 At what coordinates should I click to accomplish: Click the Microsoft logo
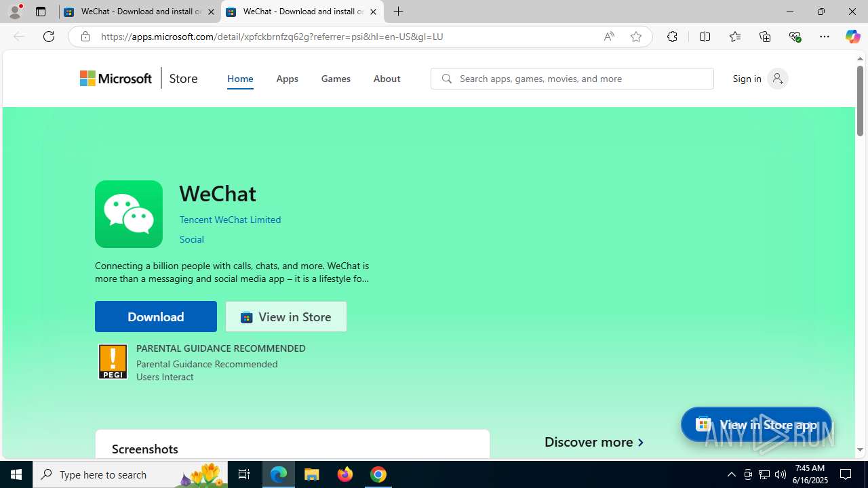pos(116,79)
